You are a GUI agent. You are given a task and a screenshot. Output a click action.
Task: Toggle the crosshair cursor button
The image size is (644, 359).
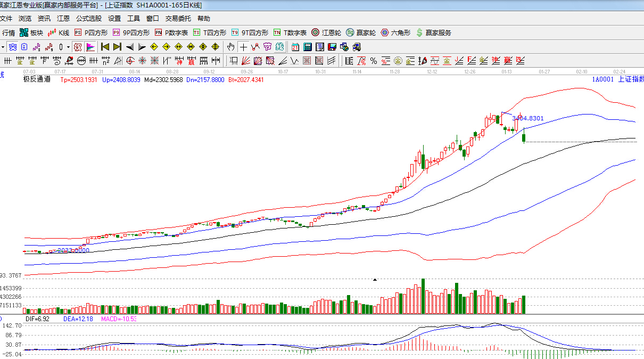pos(243,47)
